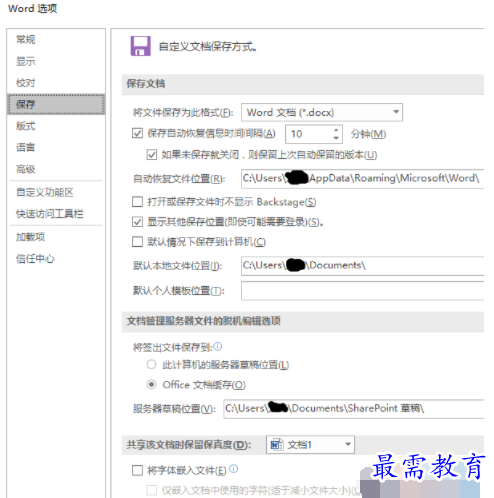Open the 版式 options category

pyautogui.click(x=26, y=126)
